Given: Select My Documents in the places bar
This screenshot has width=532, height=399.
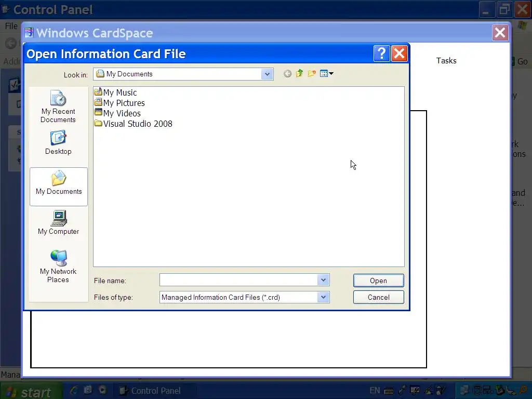Looking at the screenshot, I should point(59,187).
